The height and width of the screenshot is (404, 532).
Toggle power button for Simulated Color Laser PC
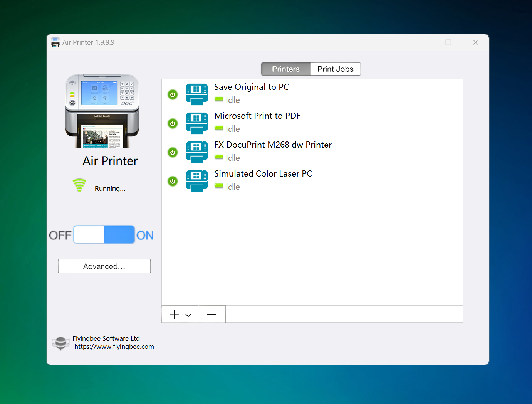173,181
